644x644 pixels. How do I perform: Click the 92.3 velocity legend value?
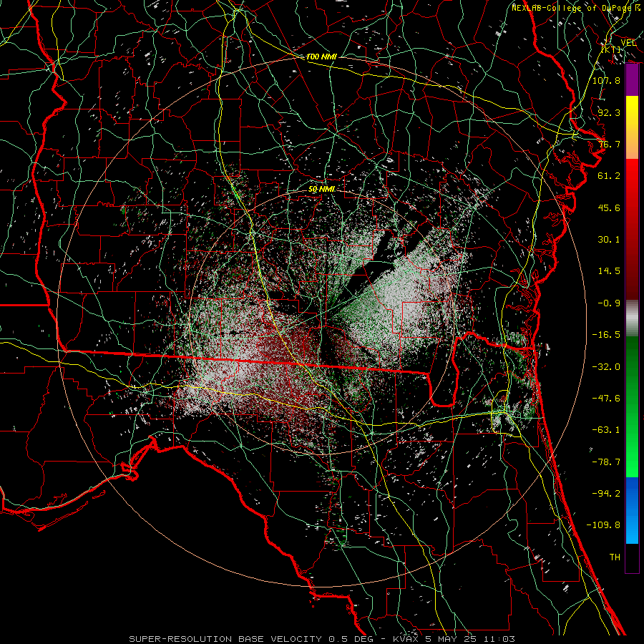pos(609,112)
